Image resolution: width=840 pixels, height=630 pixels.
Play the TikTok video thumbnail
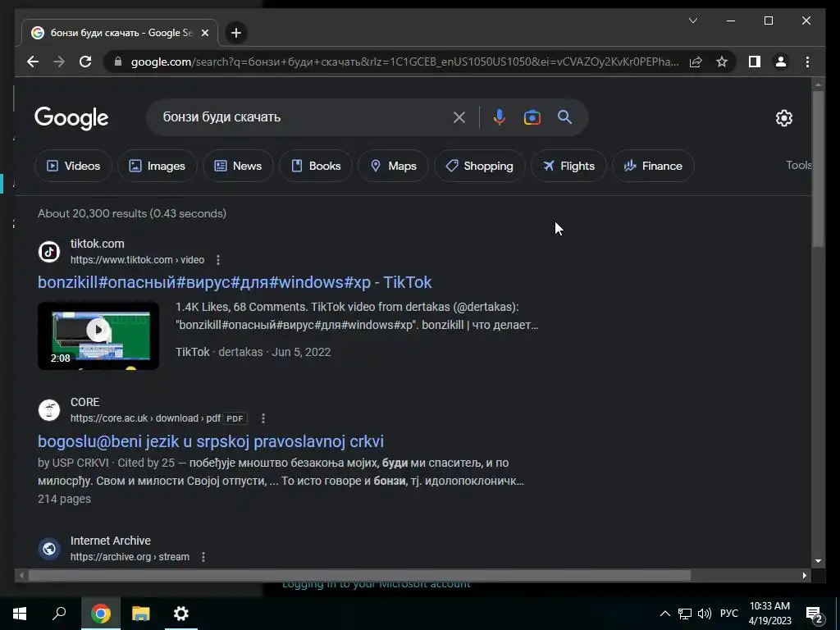click(98, 336)
